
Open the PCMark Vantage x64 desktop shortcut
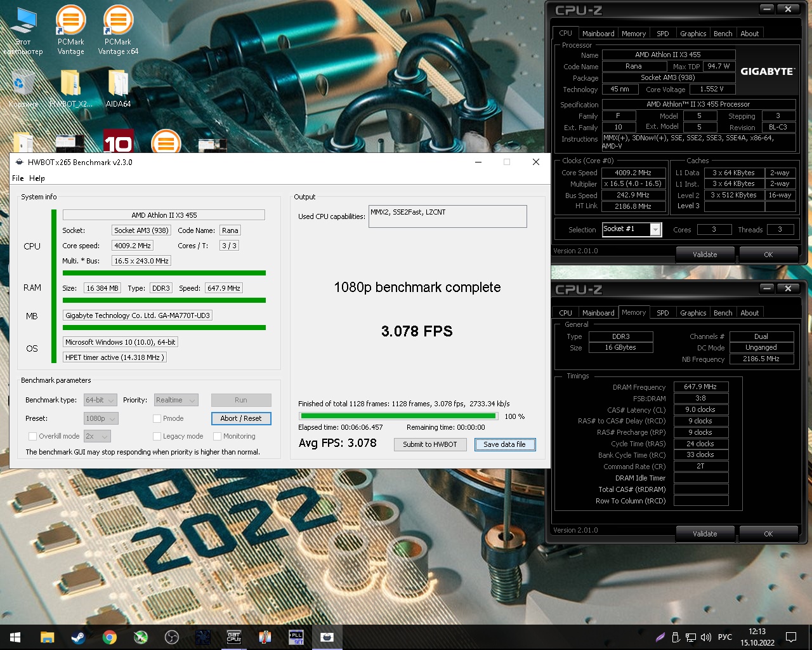click(x=118, y=30)
